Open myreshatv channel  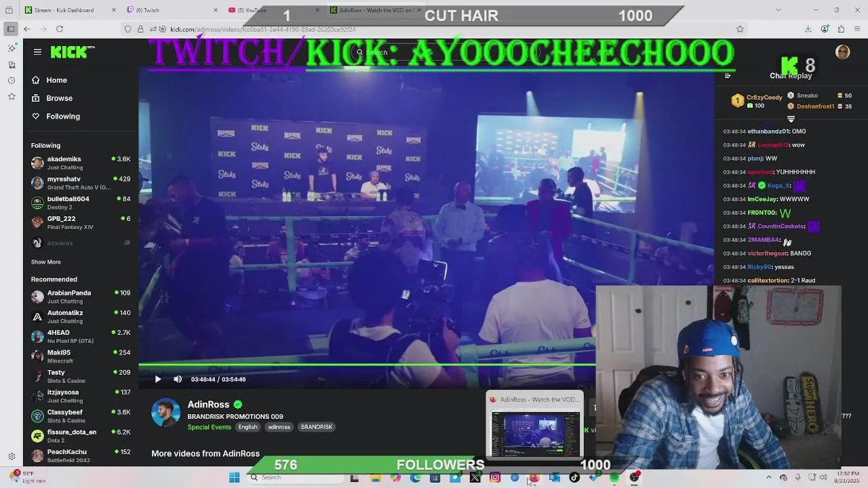pyautogui.click(x=81, y=183)
